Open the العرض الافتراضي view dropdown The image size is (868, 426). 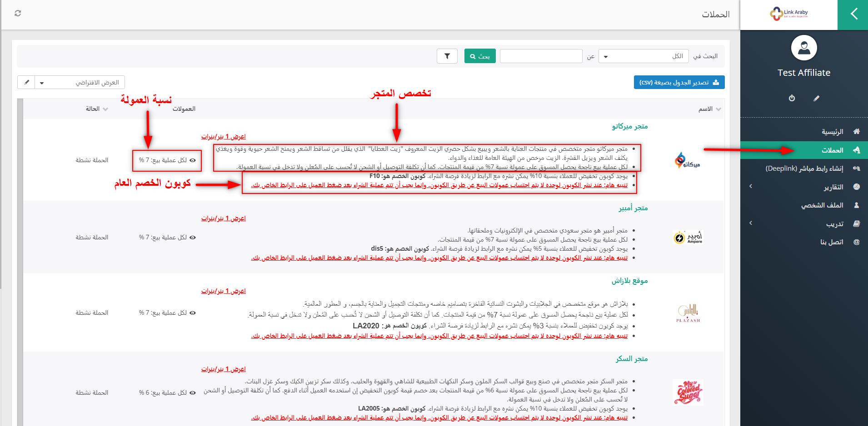[x=80, y=83]
